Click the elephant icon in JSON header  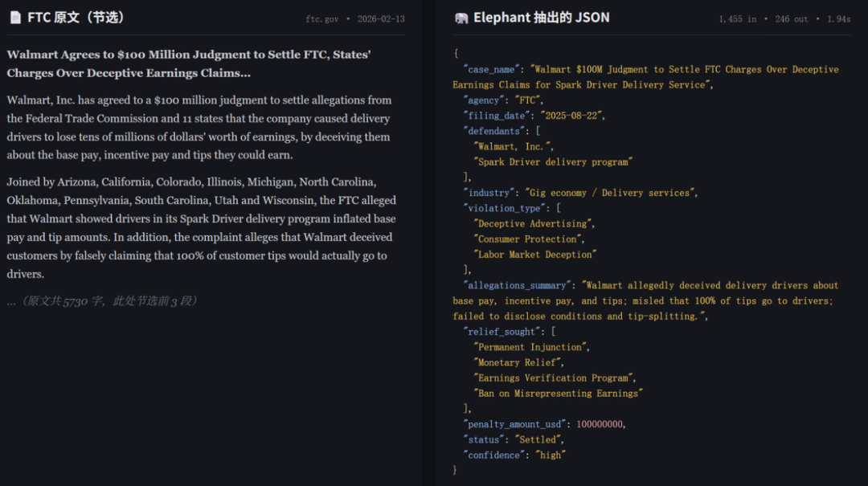pos(461,18)
